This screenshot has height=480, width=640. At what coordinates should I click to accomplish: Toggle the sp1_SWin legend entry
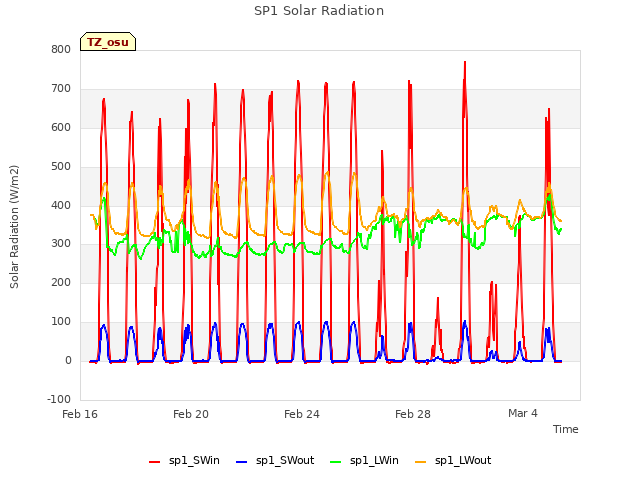[184, 461]
